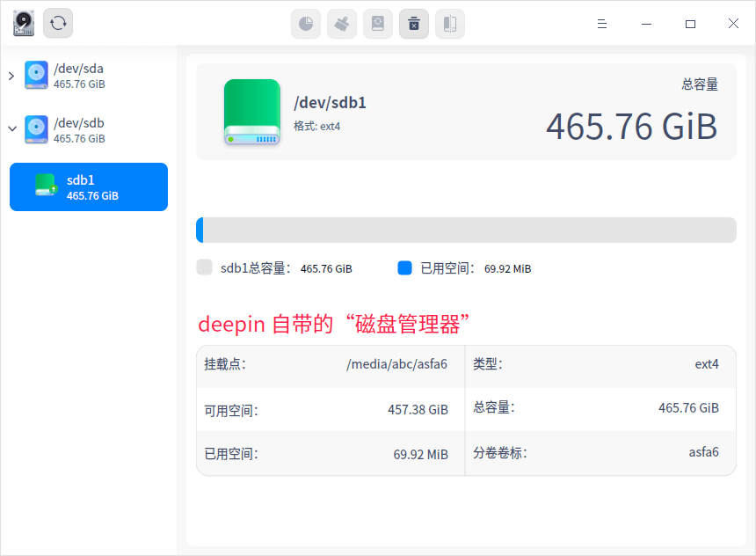
Task: Expand the /dev/sda disk tree
Action: [x=11, y=76]
